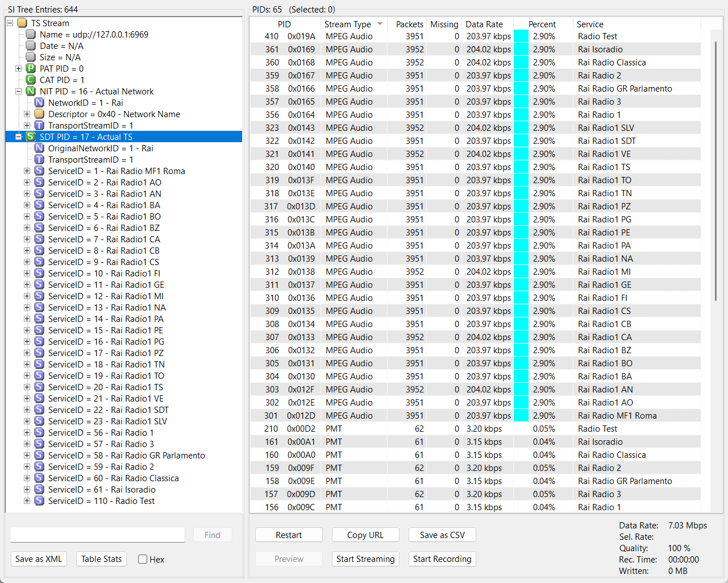Click Save as CSV button
This screenshot has height=583, width=728.
442,535
